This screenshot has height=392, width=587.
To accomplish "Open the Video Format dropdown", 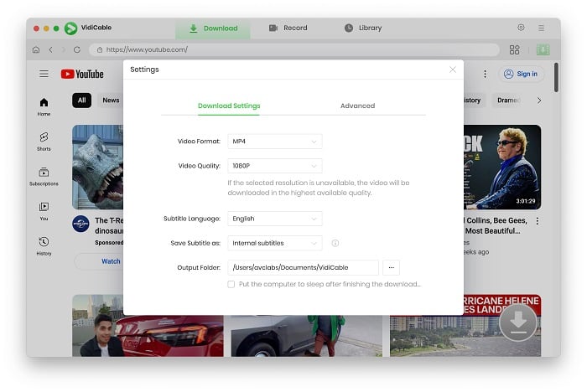I will point(275,142).
